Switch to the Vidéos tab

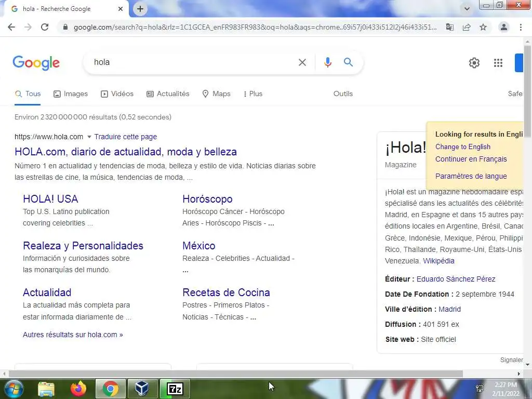click(x=117, y=94)
